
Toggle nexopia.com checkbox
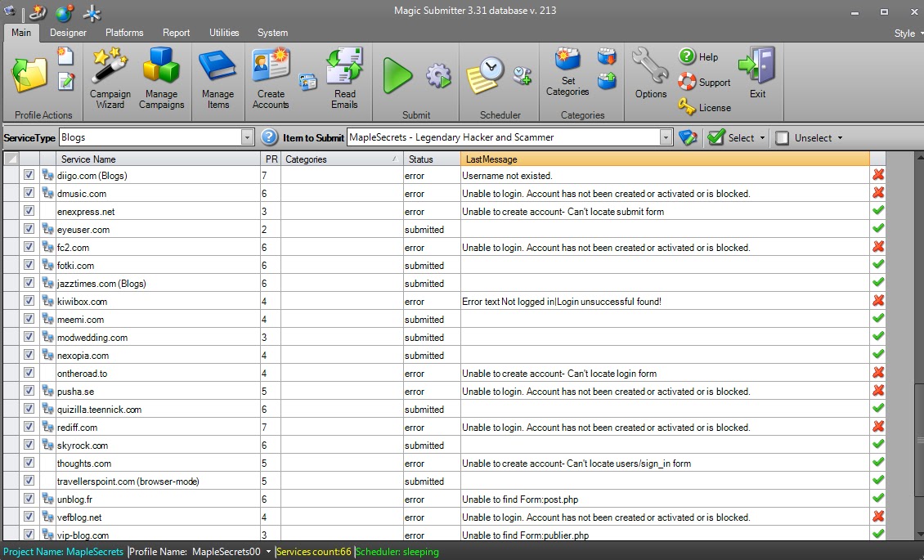point(29,355)
